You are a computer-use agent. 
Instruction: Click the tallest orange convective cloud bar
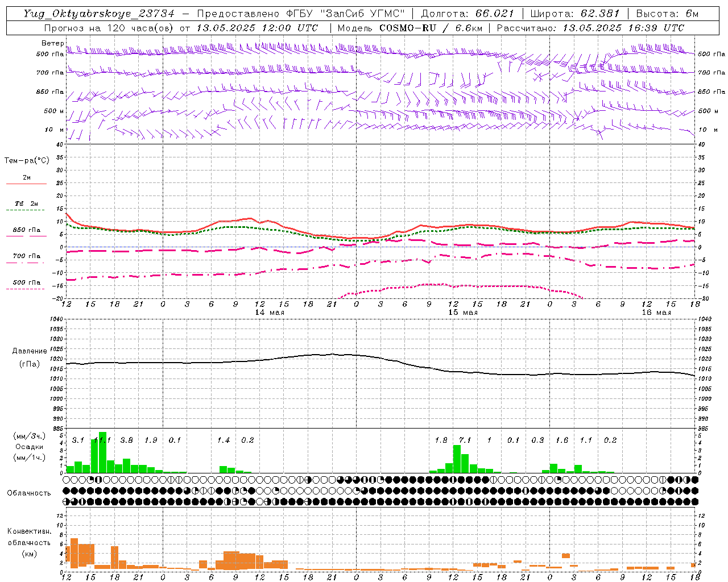pos(74,553)
